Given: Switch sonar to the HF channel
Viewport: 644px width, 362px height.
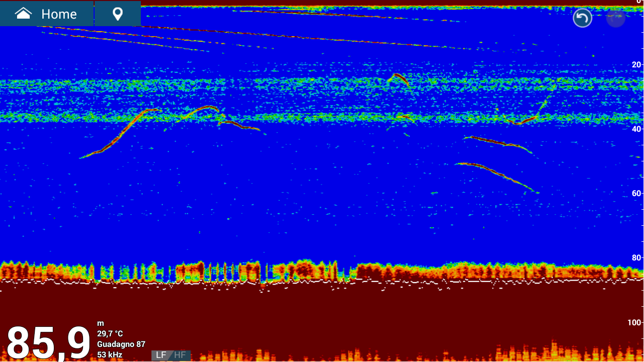Looking at the screenshot, I should point(180,355).
